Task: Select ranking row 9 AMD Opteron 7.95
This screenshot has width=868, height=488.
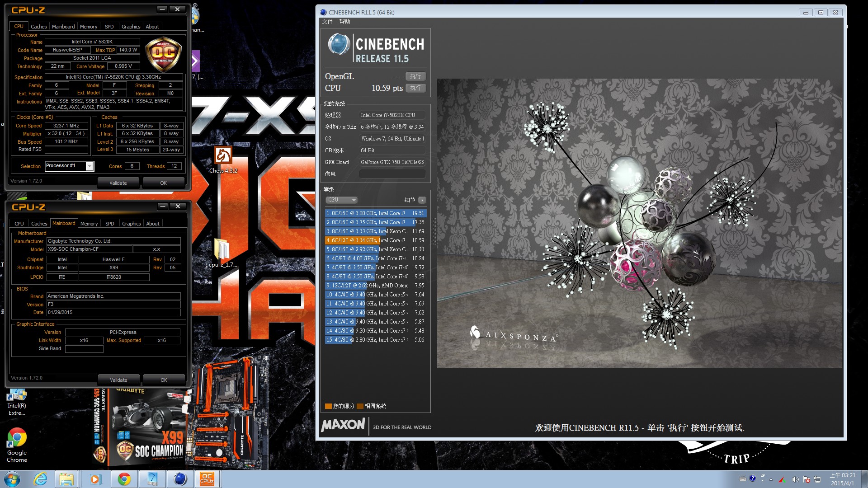Action: 376,286
